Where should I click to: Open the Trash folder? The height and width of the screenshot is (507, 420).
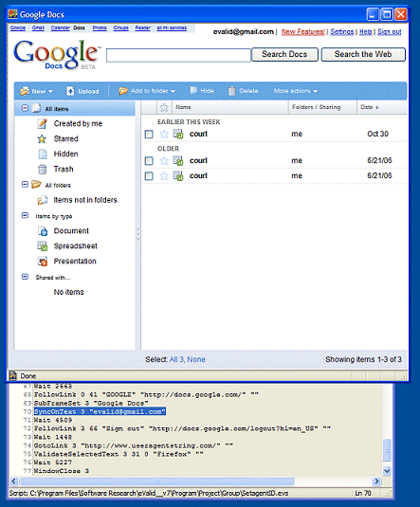[64, 169]
